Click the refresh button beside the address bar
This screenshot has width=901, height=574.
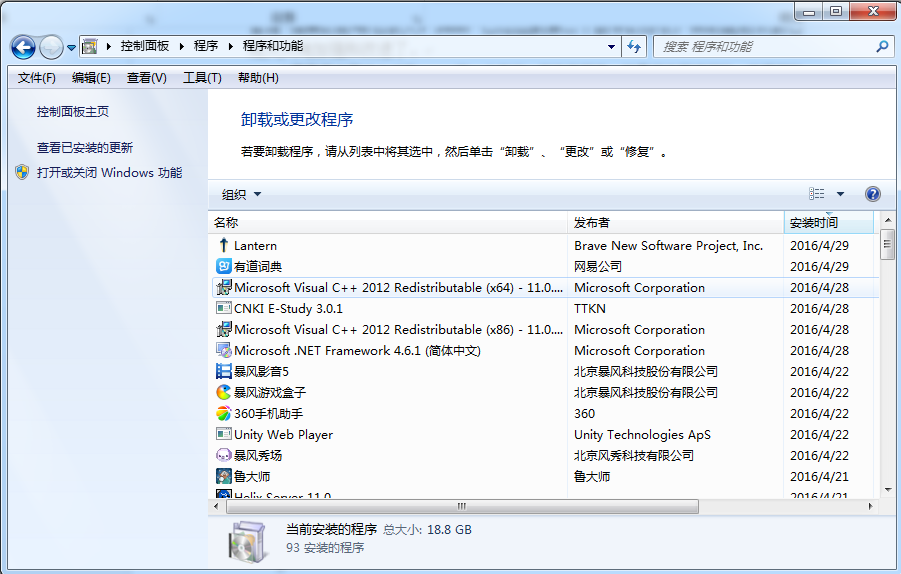tap(634, 47)
